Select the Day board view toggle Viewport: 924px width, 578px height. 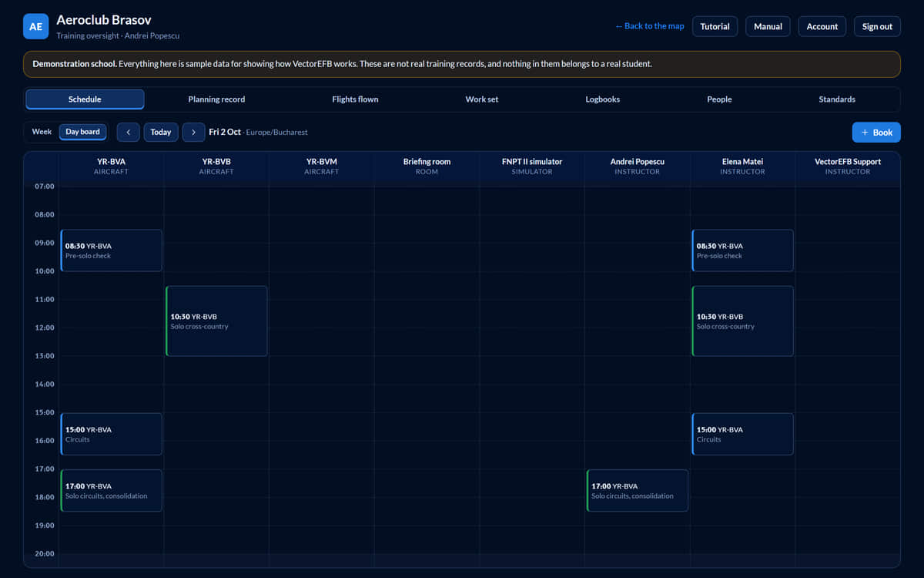pos(82,132)
